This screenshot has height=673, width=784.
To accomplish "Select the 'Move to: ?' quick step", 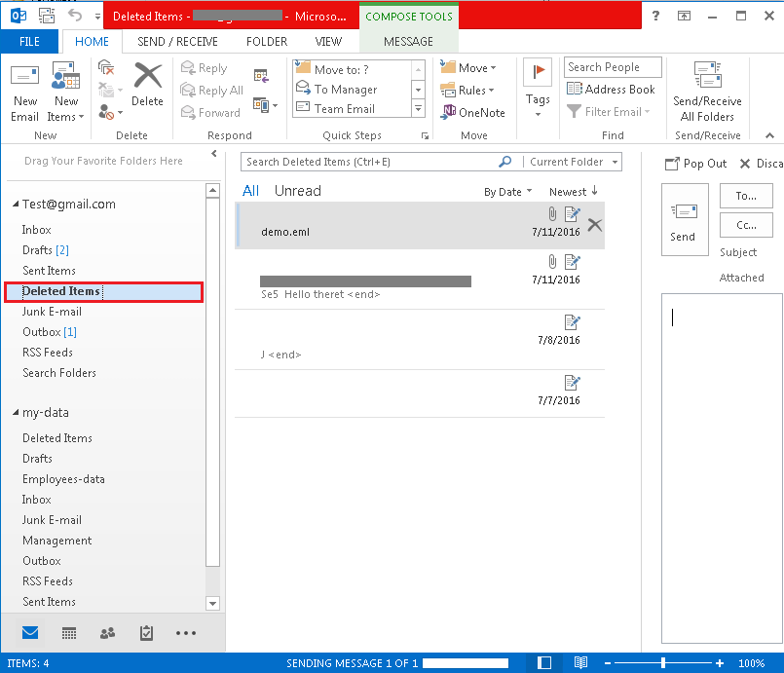I will pyautogui.click(x=353, y=69).
